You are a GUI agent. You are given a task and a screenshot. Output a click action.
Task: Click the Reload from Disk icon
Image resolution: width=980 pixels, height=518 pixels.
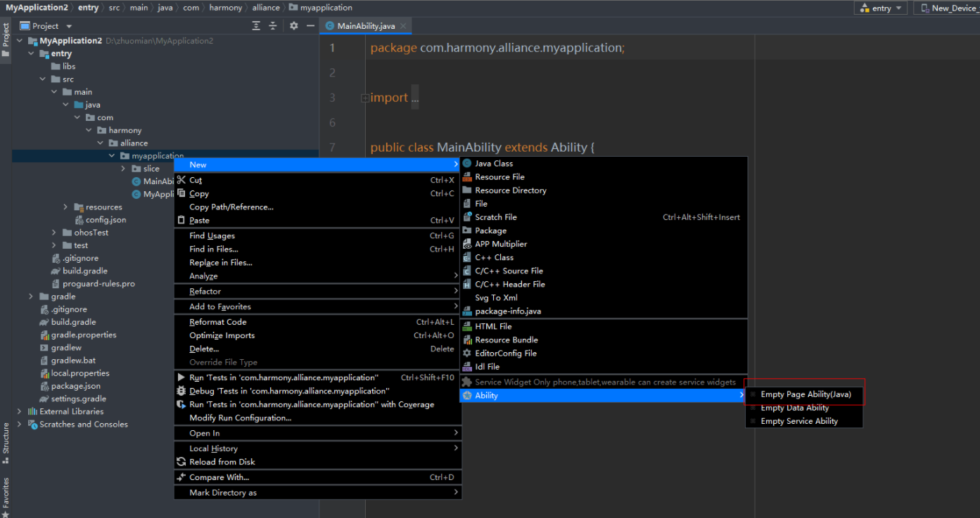coord(182,462)
